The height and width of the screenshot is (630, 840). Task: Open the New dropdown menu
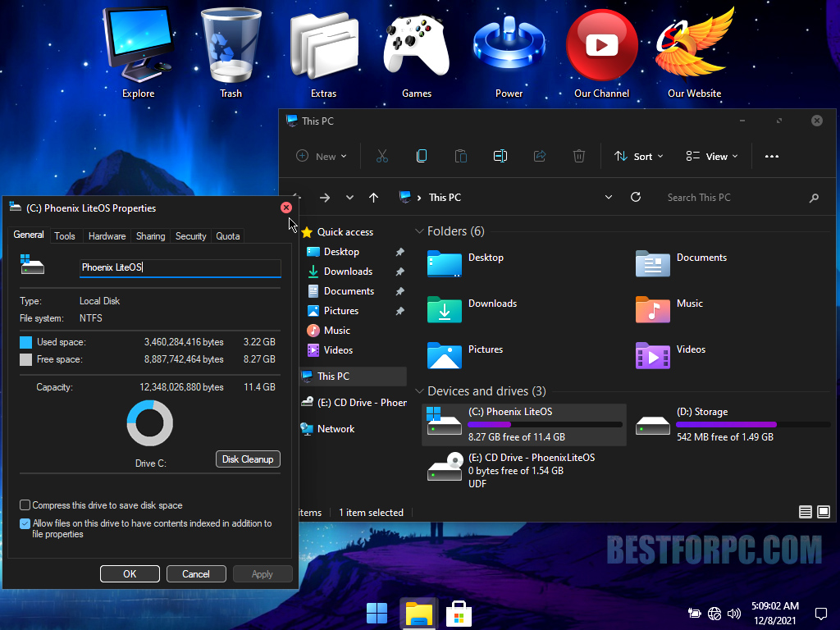(x=322, y=157)
